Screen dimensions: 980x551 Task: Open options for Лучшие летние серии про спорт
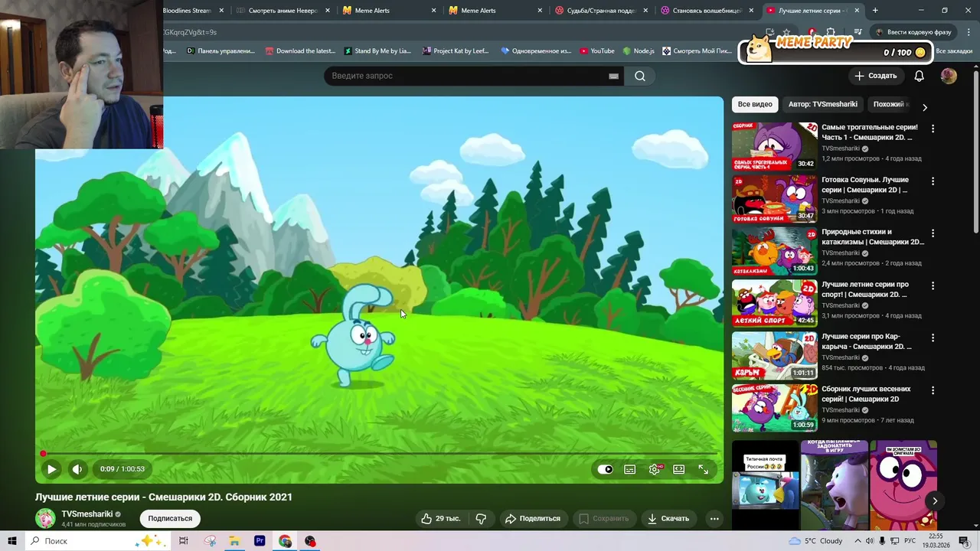(x=933, y=285)
